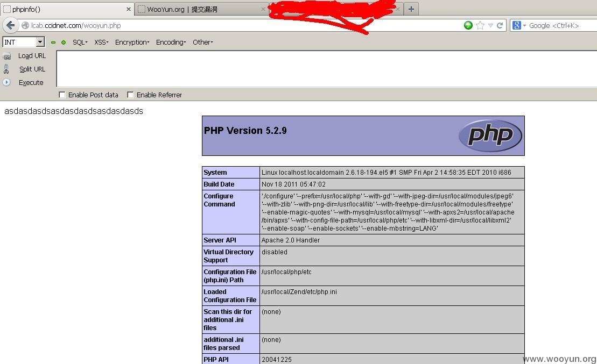Click the browser back arrow button
This screenshot has width=597, height=364.
(x=11, y=25)
